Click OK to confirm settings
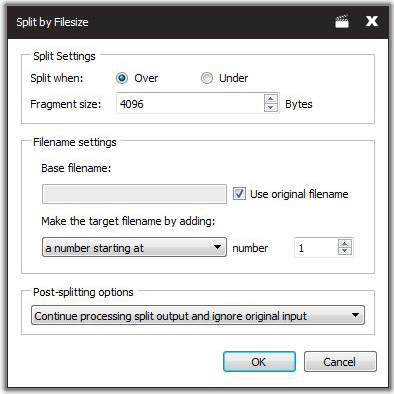This screenshot has height=394, width=394. point(259,362)
